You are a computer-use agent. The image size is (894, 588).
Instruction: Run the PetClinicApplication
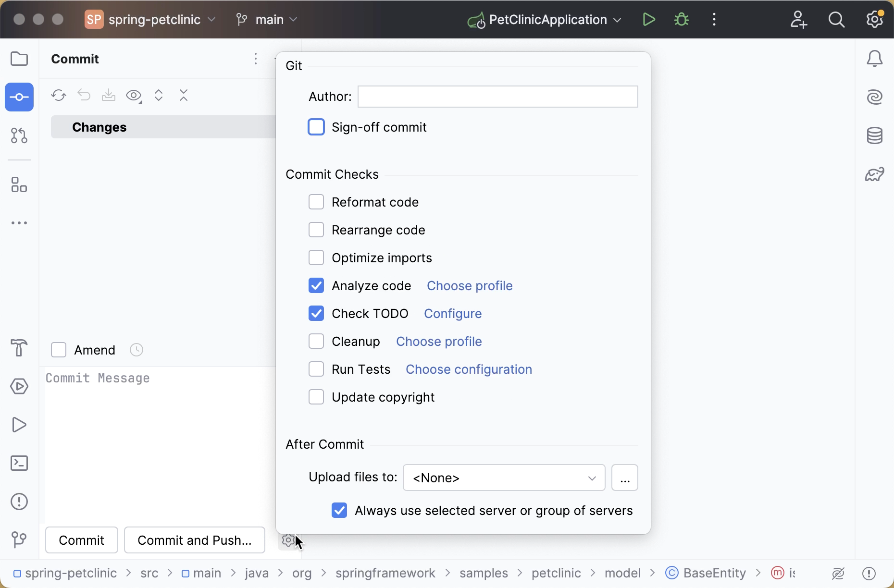point(648,19)
